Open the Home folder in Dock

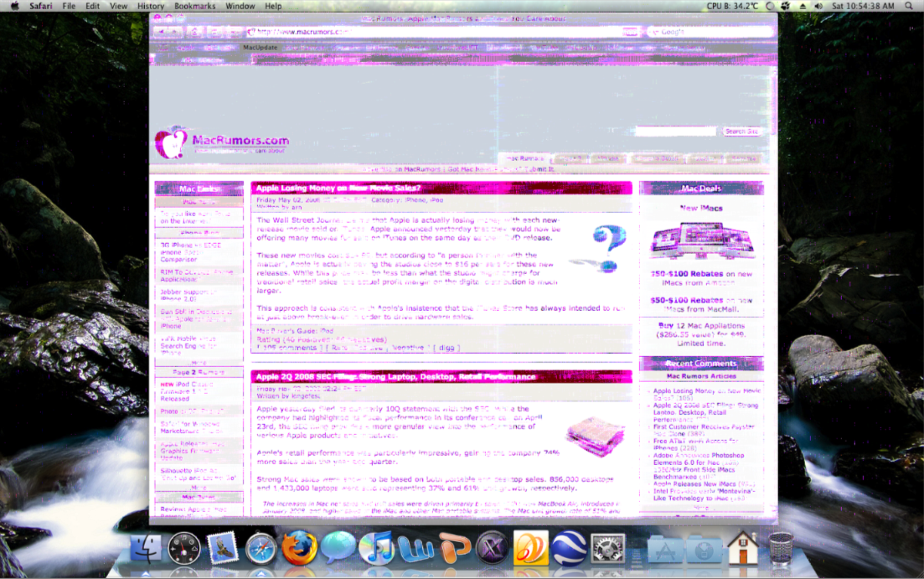742,548
